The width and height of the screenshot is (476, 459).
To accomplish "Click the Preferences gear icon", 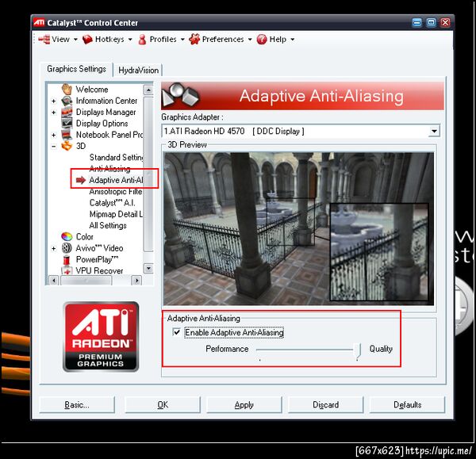I will click(194, 40).
